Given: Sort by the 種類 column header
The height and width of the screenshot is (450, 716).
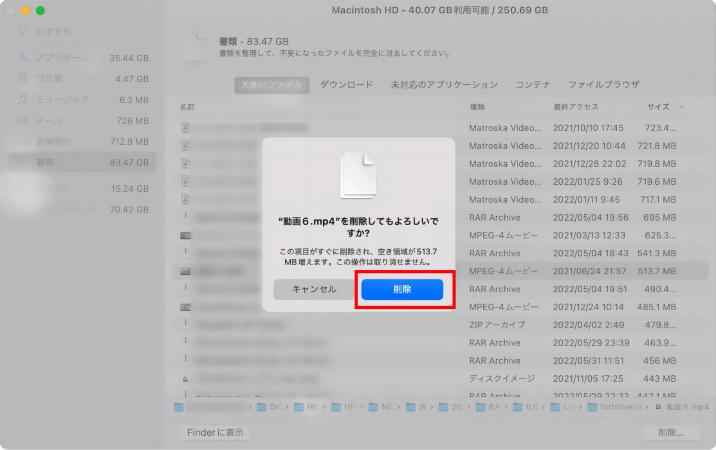Looking at the screenshot, I should 477,107.
